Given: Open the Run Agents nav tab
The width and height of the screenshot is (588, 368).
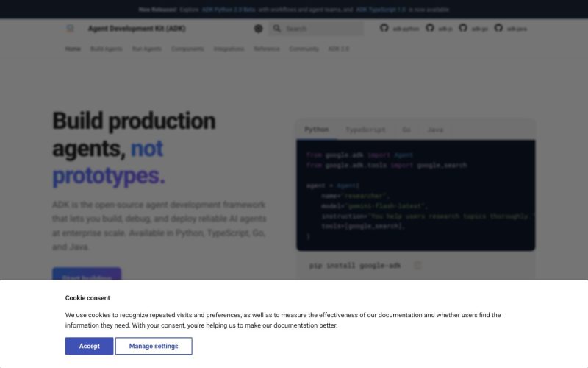Looking at the screenshot, I should [147, 49].
